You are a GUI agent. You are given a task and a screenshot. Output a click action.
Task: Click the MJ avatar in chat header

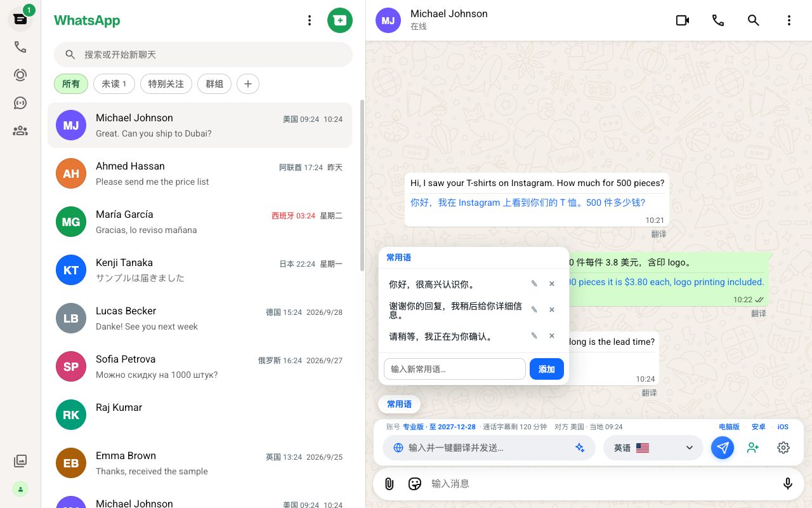click(388, 20)
